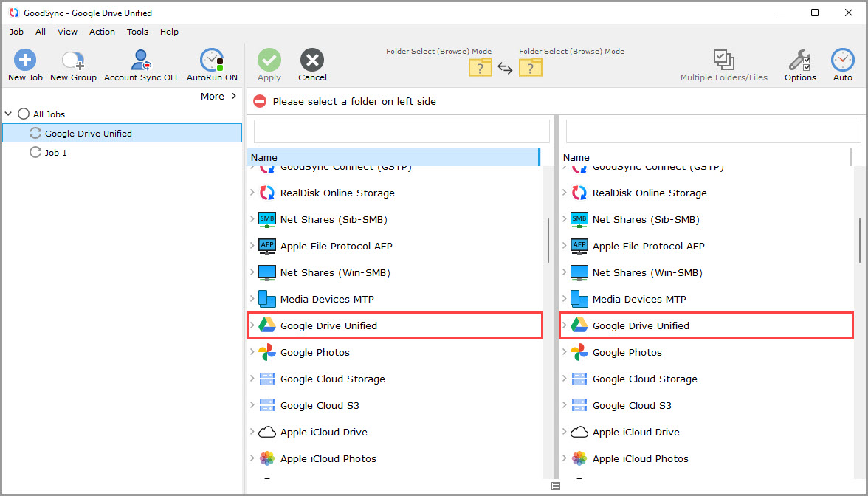Image resolution: width=868 pixels, height=496 pixels.
Task: Select Net Shares (Win-SMB) in right pane
Action: (647, 272)
